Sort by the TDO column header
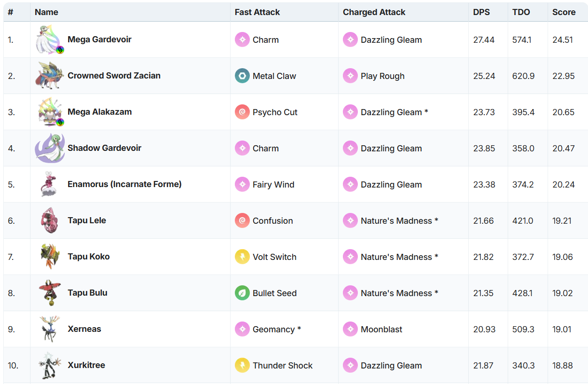This screenshot has width=588, height=384. coord(521,12)
